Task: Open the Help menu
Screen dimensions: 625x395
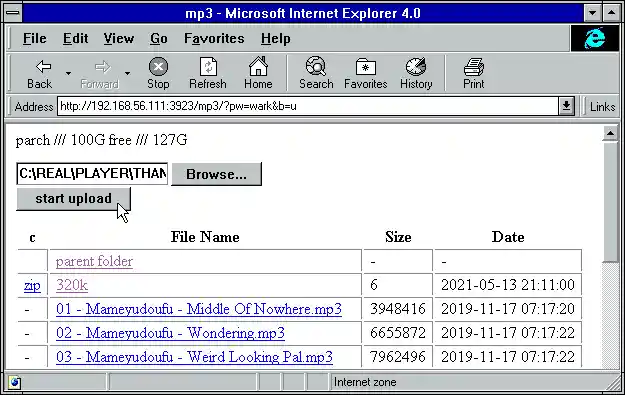Action: click(276, 39)
